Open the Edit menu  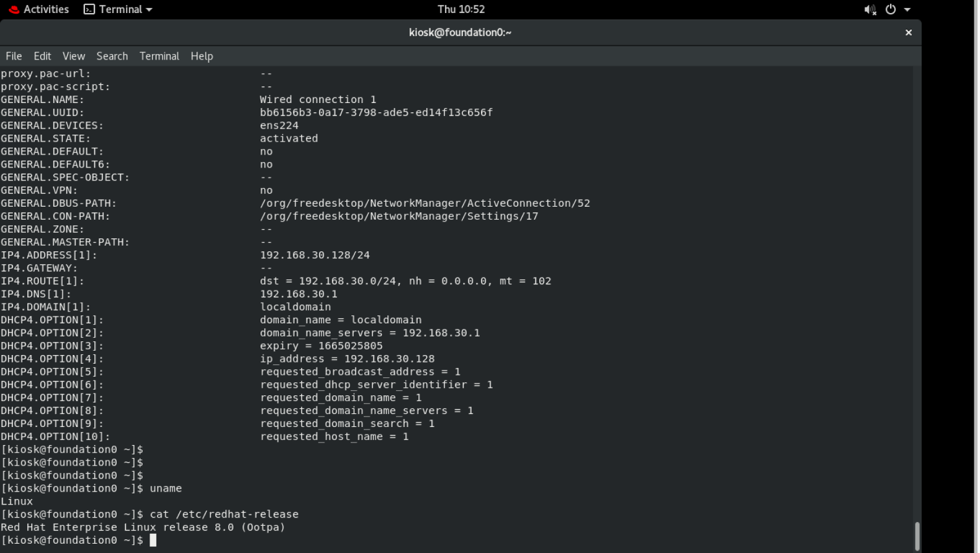(x=42, y=56)
